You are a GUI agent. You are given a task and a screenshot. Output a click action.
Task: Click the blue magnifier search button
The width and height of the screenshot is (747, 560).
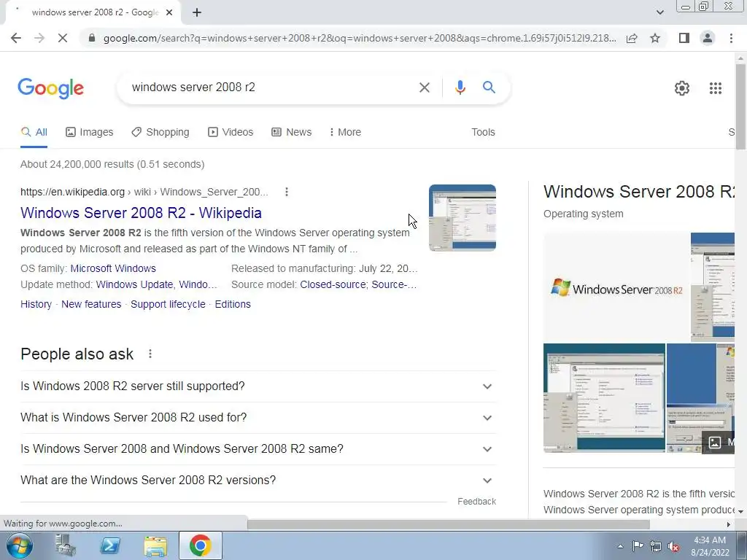tap(489, 87)
